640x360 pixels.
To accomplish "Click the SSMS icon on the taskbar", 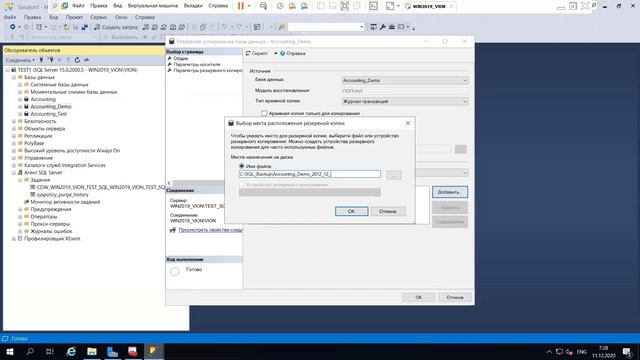I will click(x=153, y=351).
